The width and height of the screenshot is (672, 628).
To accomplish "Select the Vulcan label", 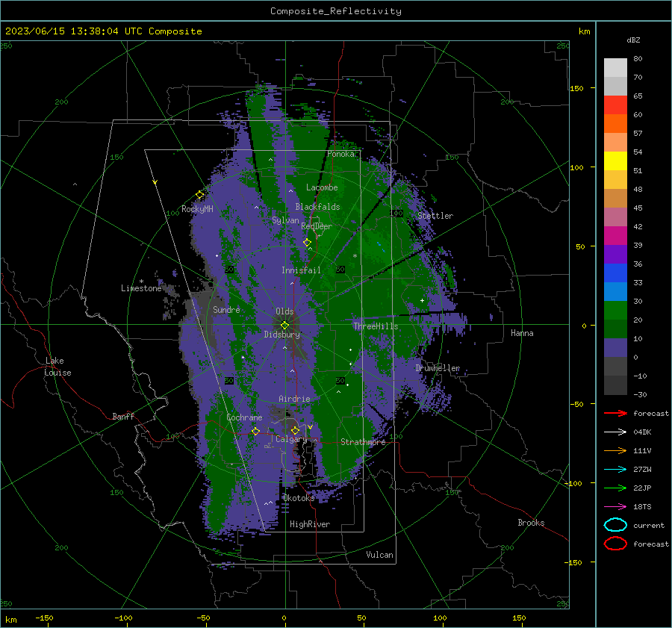I will click(x=379, y=555).
